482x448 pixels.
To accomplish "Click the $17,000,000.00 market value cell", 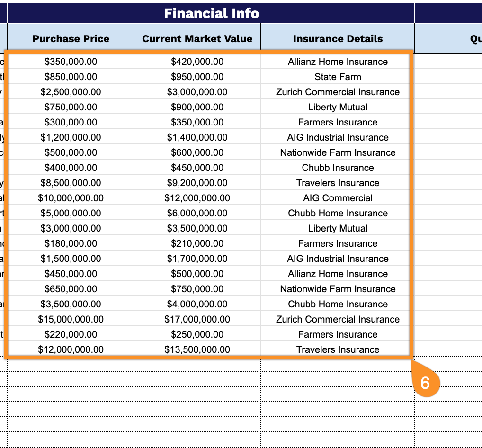I will (197, 319).
